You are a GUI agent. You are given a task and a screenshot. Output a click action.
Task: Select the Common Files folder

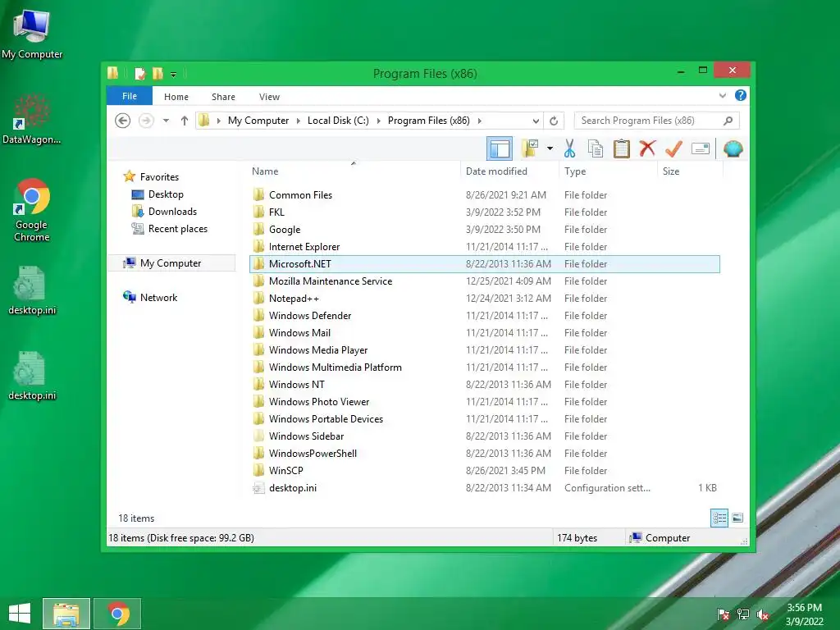point(485,195)
